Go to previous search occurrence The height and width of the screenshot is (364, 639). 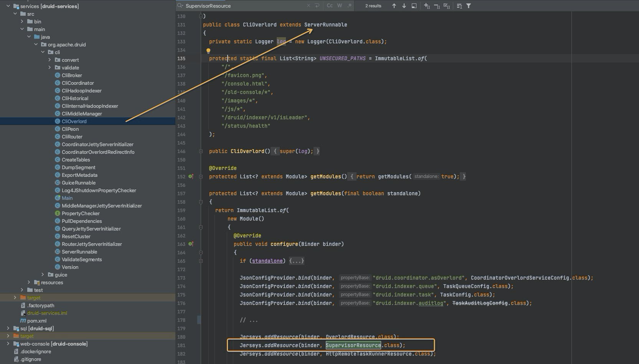(x=394, y=6)
